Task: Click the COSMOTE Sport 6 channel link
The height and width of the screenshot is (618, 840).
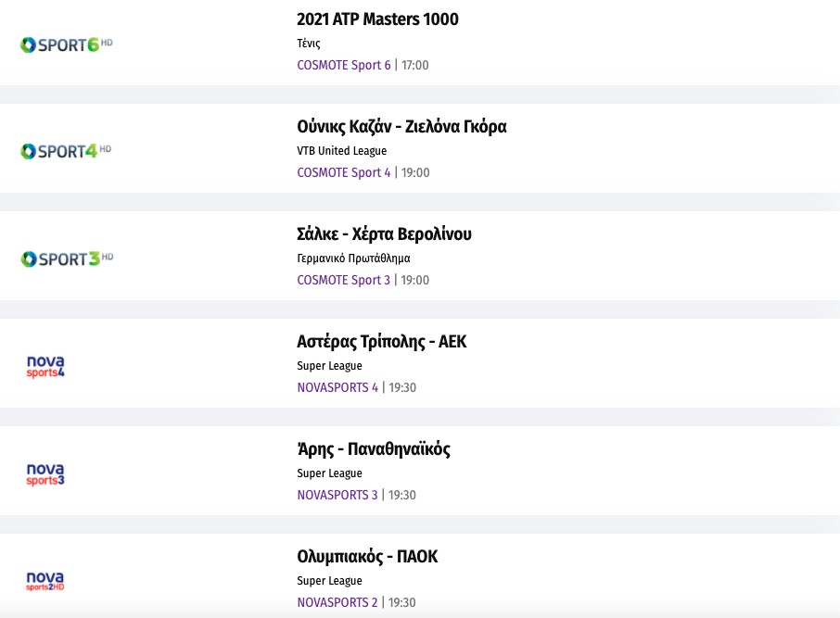Action: click(344, 65)
